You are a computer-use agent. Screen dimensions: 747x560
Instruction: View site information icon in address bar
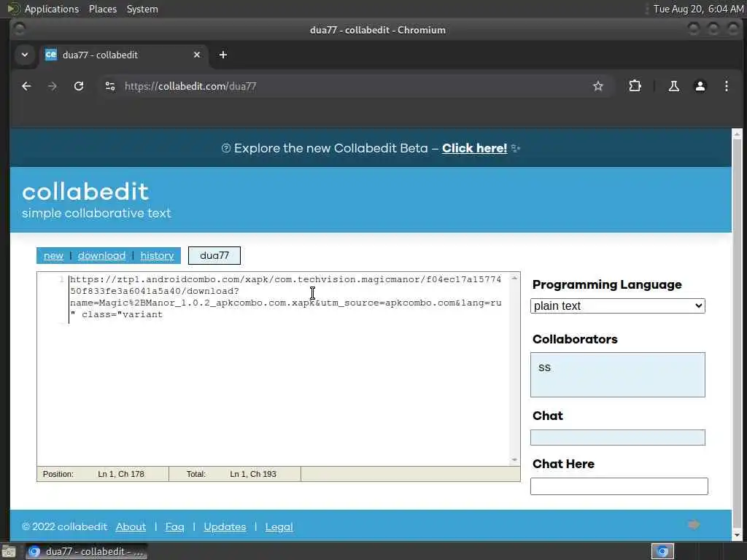[110, 86]
